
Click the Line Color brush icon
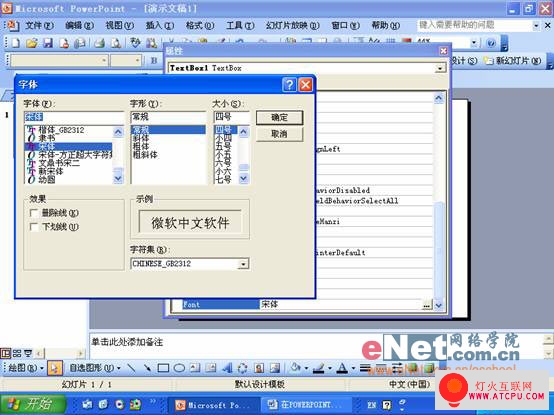tap(319, 368)
